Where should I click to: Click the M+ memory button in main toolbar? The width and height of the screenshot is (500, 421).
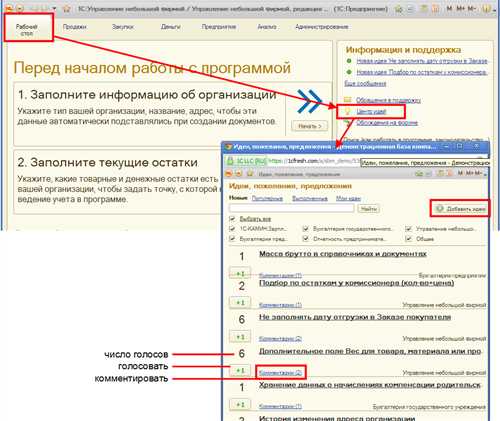(x=461, y=8)
